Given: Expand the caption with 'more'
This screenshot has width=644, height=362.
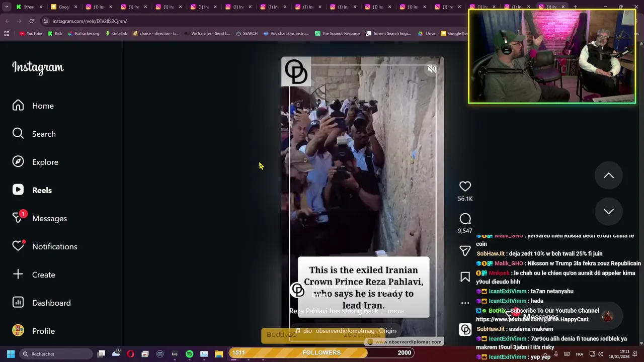Looking at the screenshot, I should (x=395, y=311).
